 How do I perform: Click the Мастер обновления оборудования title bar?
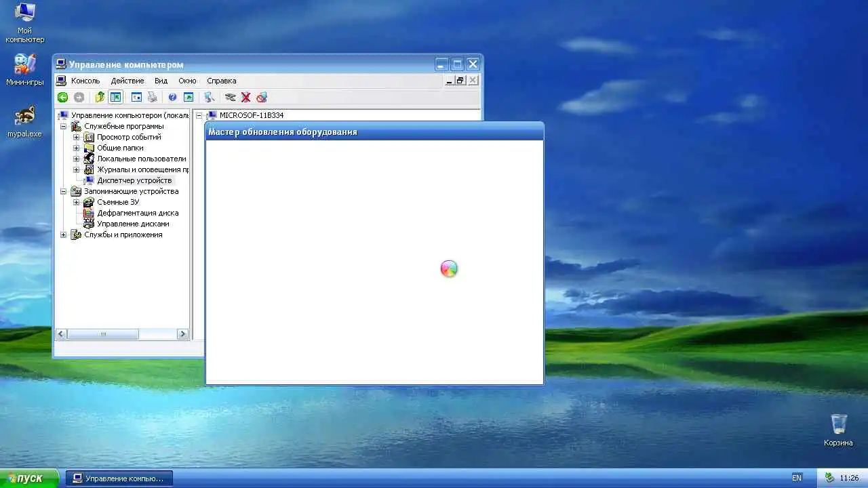point(374,131)
